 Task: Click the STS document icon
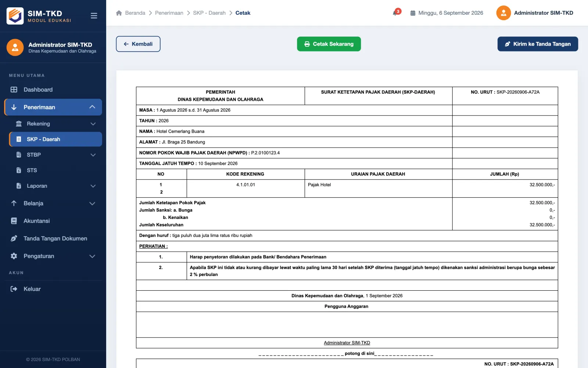click(19, 170)
